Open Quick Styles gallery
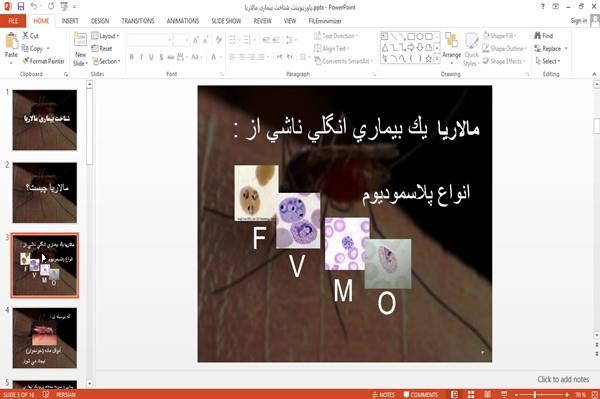This screenshot has height=399, width=600. 471,50
